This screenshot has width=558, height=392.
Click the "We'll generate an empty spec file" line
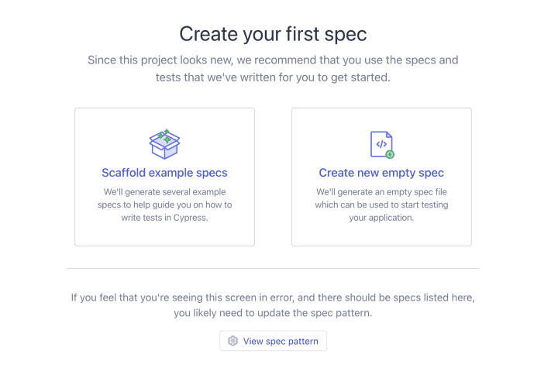tap(381, 191)
